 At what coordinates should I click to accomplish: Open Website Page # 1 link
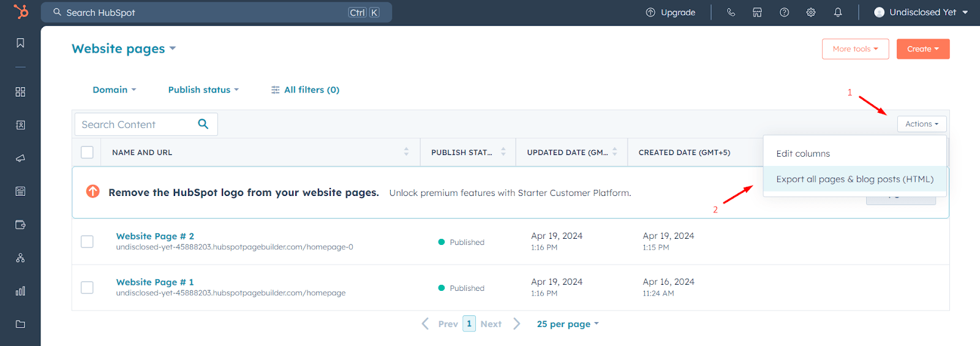click(155, 282)
